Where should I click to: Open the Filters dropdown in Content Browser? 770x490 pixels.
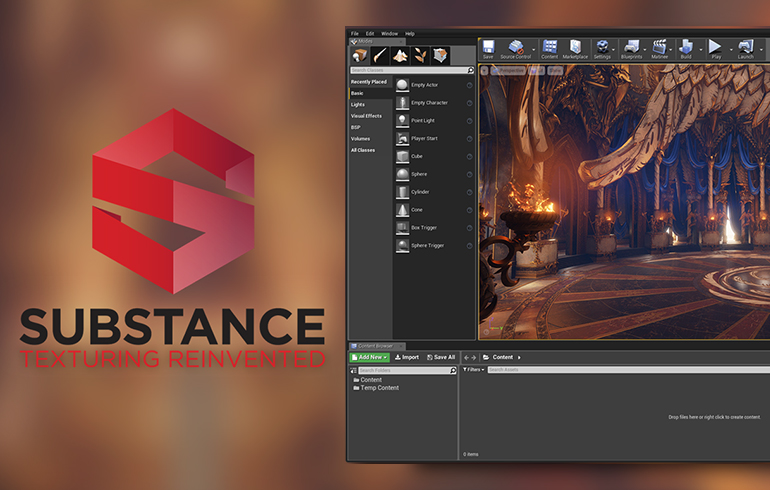473,370
